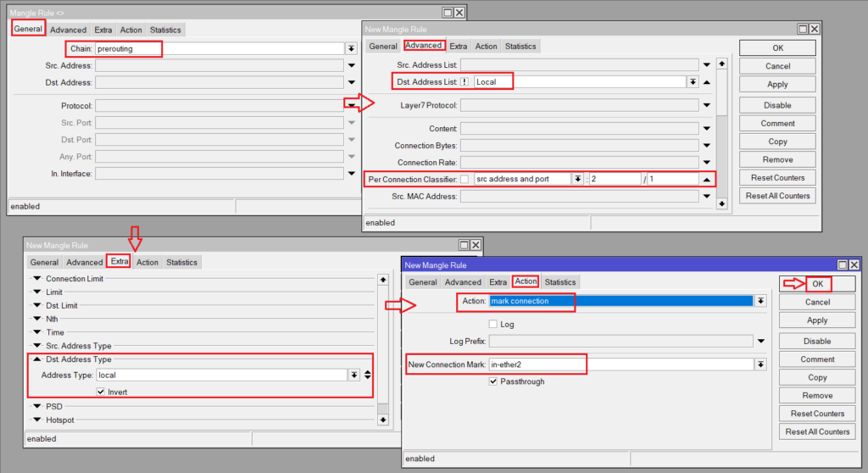
Task: Collapse the Dst. Address Type section triangle
Action: click(36, 359)
